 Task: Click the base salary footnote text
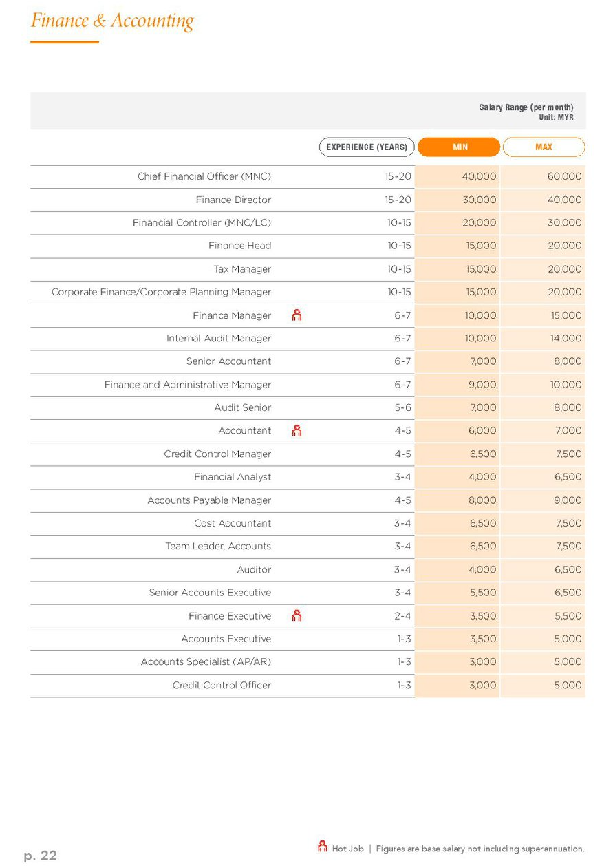click(480, 849)
